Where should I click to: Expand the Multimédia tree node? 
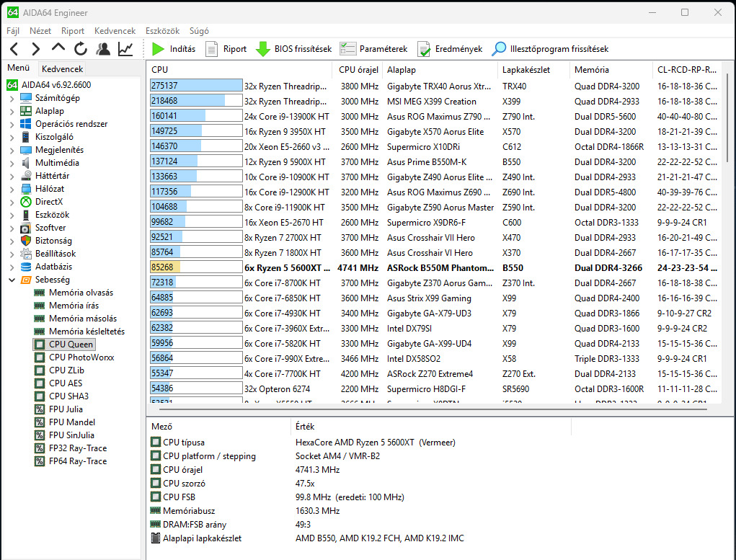pyautogui.click(x=12, y=163)
